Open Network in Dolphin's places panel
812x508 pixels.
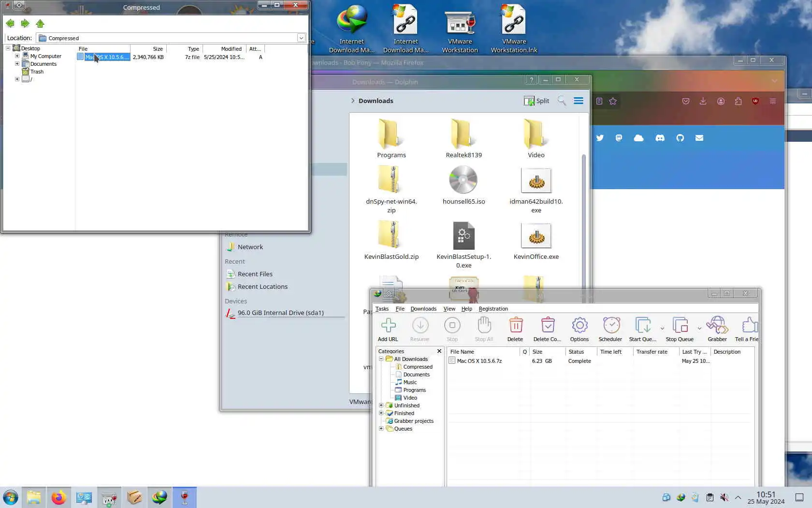click(250, 247)
